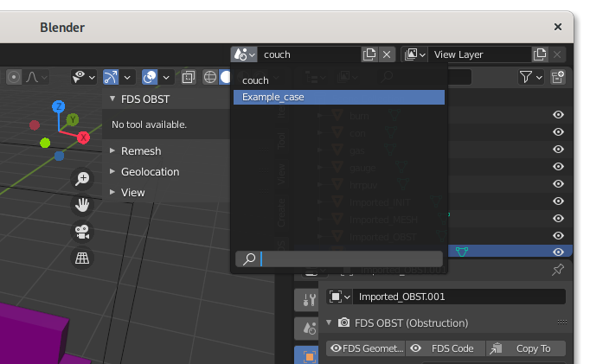590x364 pixels.
Task: Open the object browse dropdown icon
Action: pos(339,297)
